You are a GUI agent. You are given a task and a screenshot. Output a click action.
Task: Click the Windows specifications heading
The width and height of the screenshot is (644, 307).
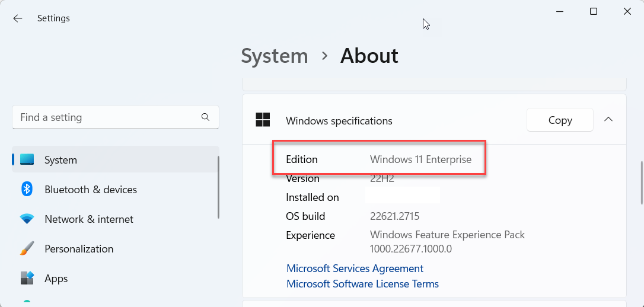pyautogui.click(x=339, y=121)
